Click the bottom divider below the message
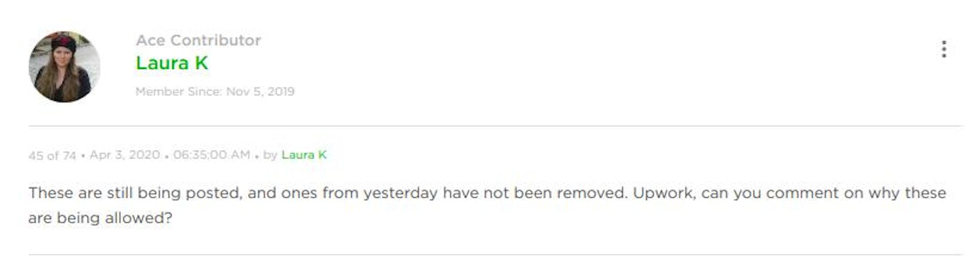 tap(496, 254)
